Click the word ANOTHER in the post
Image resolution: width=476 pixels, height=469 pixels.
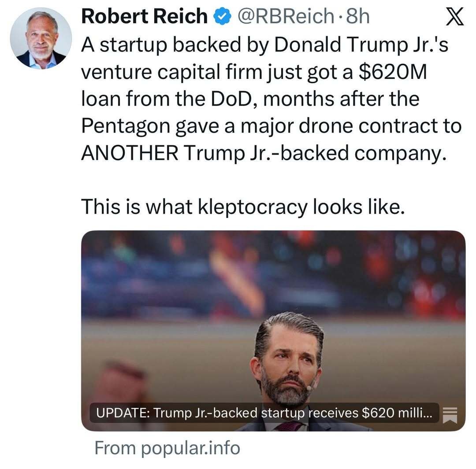pyautogui.click(x=130, y=152)
